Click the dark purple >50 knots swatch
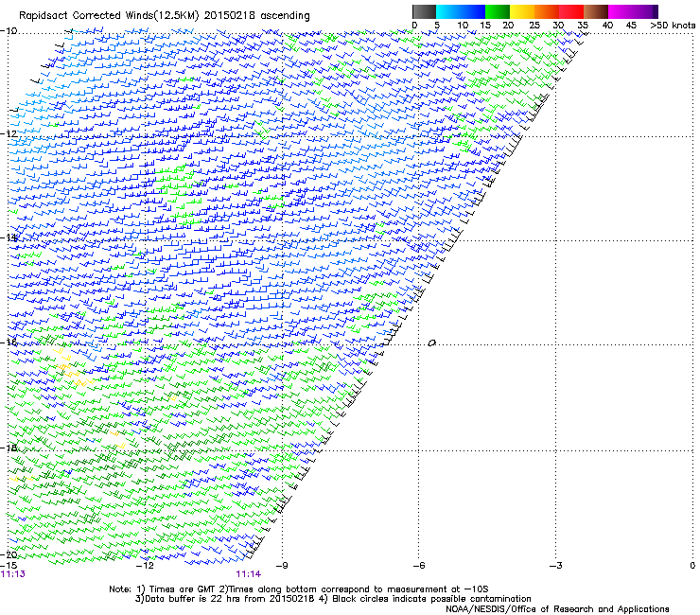Viewport: 700px width, 615px height. 656,11
